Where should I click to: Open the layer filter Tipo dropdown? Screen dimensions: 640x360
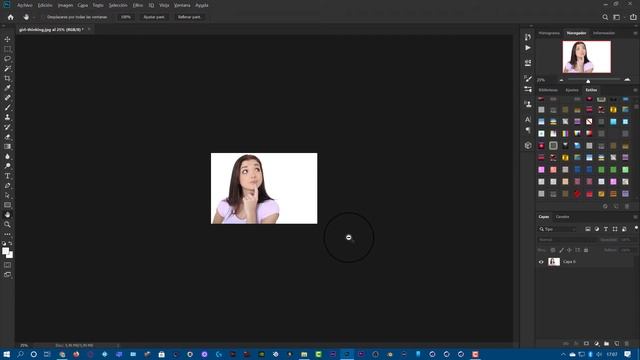(557, 229)
